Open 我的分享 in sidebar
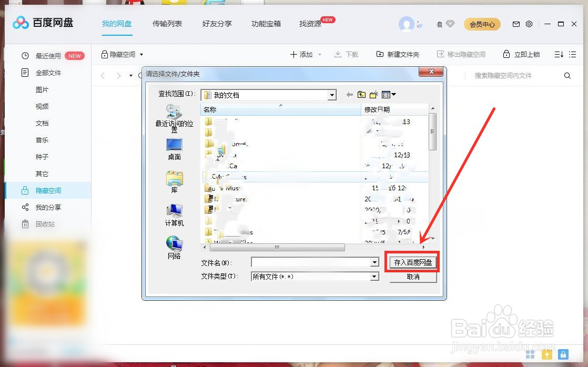 [x=48, y=207]
